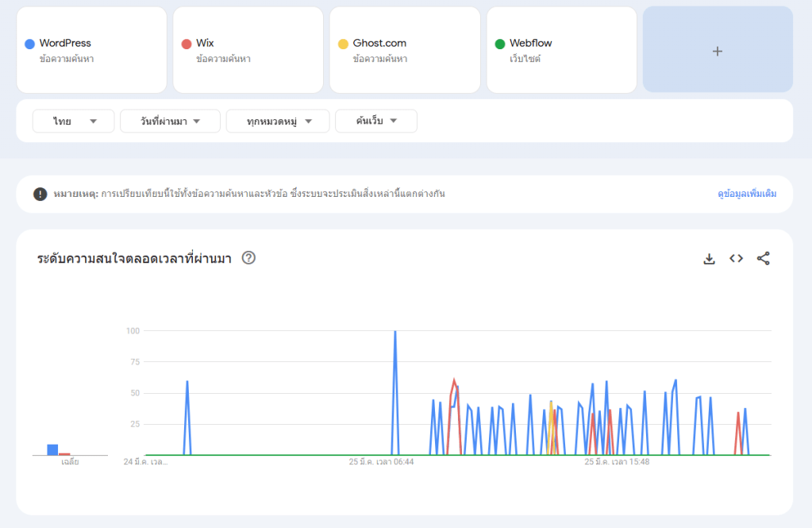This screenshot has width=812, height=528.
Task: Select the WordPress search term card
Action: point(91,50)
